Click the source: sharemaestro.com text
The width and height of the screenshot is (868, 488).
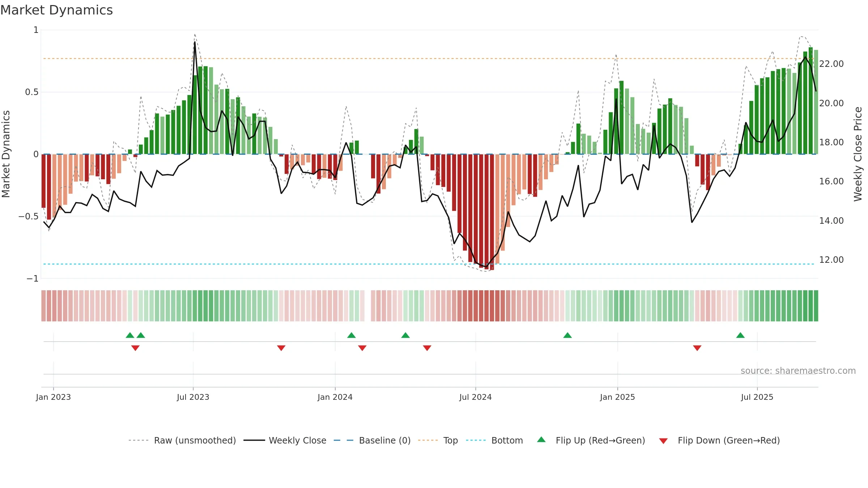coord(798,371)
